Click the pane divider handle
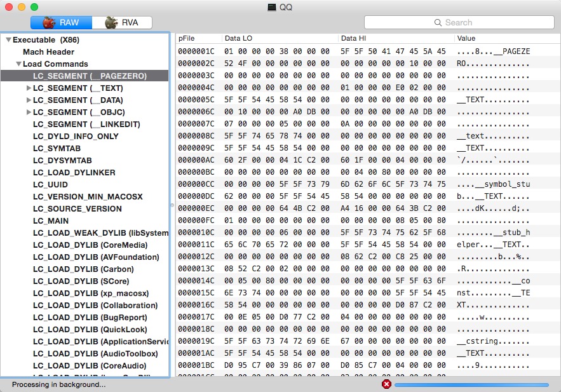The width and height of the screenshot is (561, 392). click(172, 205)
